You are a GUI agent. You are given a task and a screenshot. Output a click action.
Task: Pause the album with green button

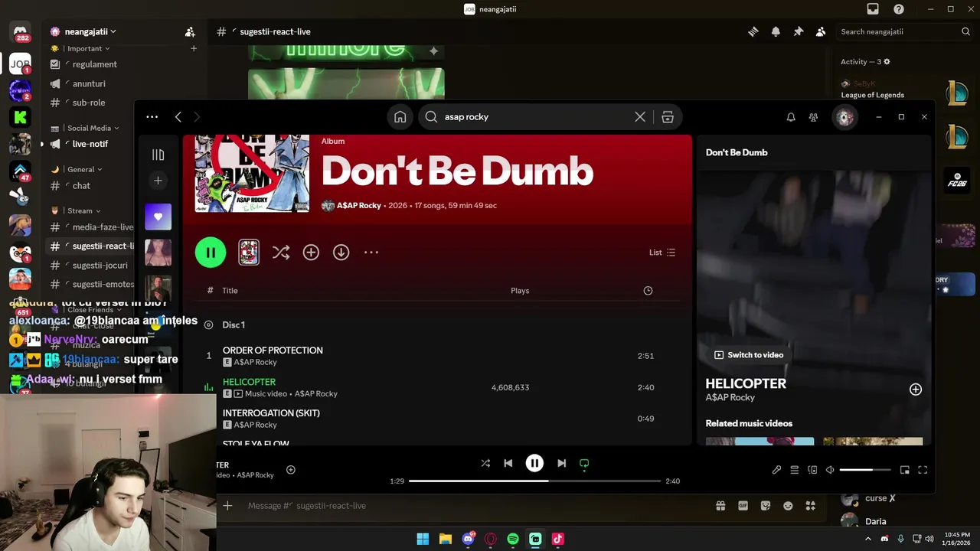(x=211, y=253)
